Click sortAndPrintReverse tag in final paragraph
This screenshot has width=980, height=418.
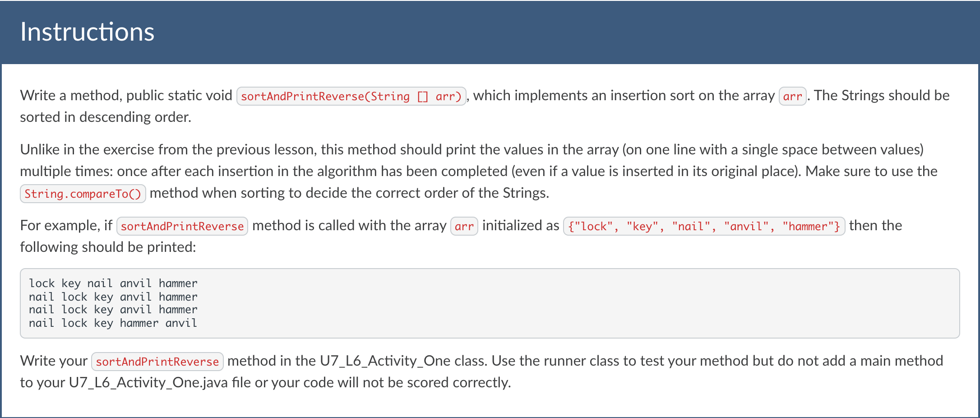[x=157, y=362]
